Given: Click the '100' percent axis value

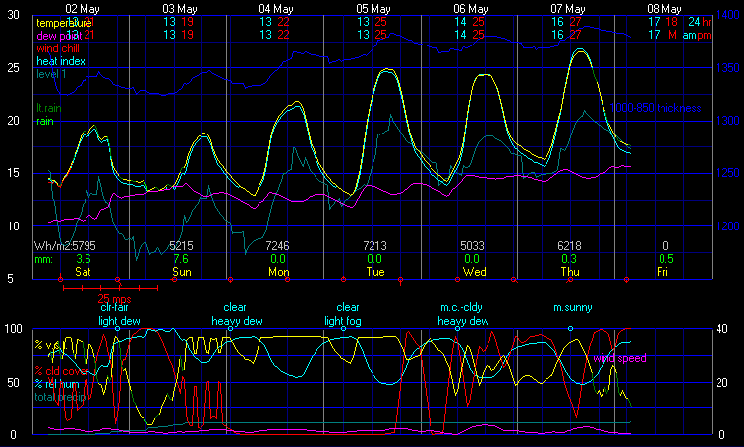Looking at the screenshot, I should [x=13, y=329].
